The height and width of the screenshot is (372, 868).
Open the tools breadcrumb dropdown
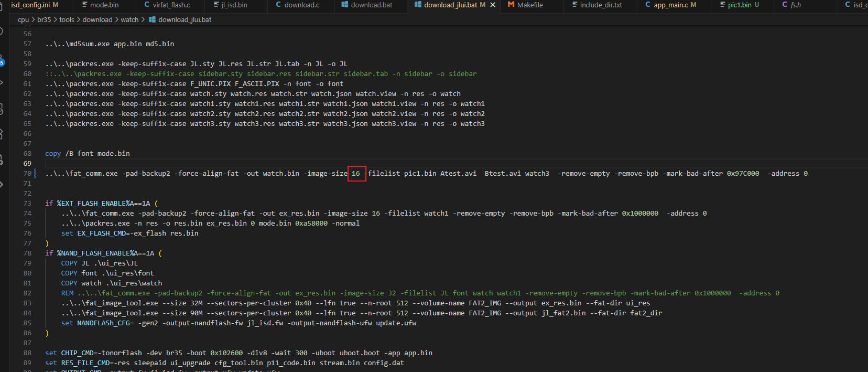(67, 19)
